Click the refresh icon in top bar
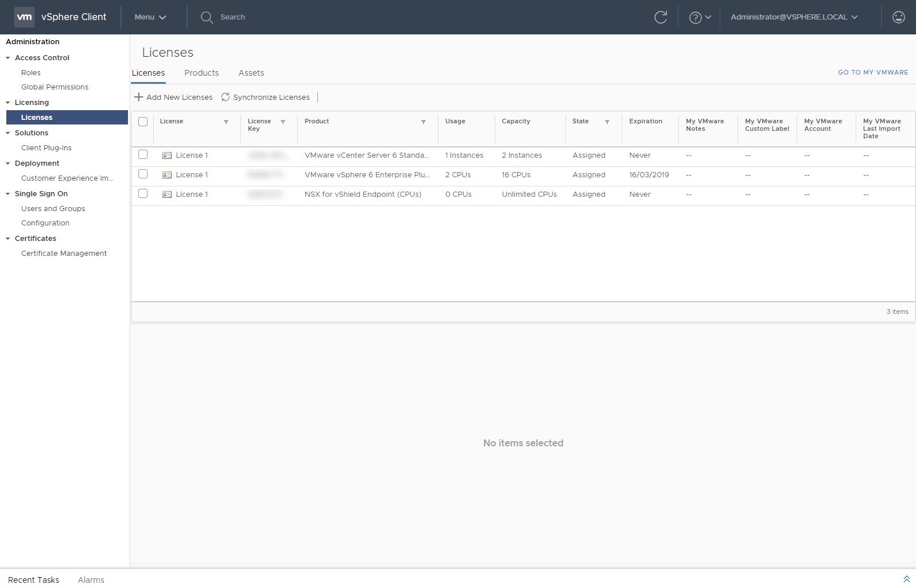The width and height of the screenshot is (916, 588). pyautogui.click(x=661, y=17)
